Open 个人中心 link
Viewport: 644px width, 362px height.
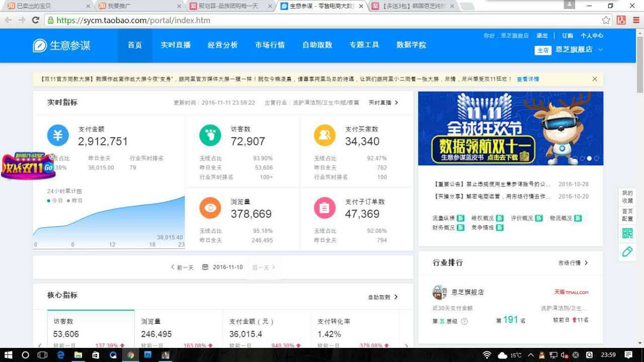pyautogui.click(x=592, y=36)
